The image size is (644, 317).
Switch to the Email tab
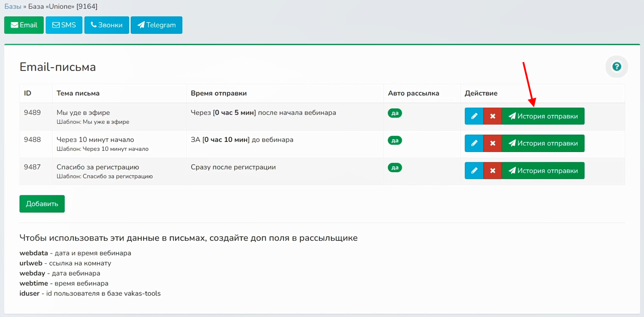pyautogui.click(x=24, y=25)
